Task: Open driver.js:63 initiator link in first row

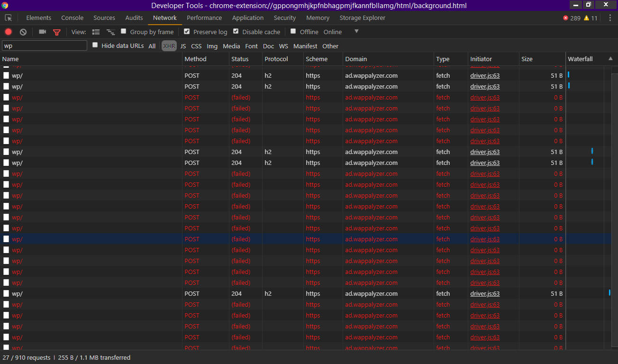Action: click(x=485, y=75)
